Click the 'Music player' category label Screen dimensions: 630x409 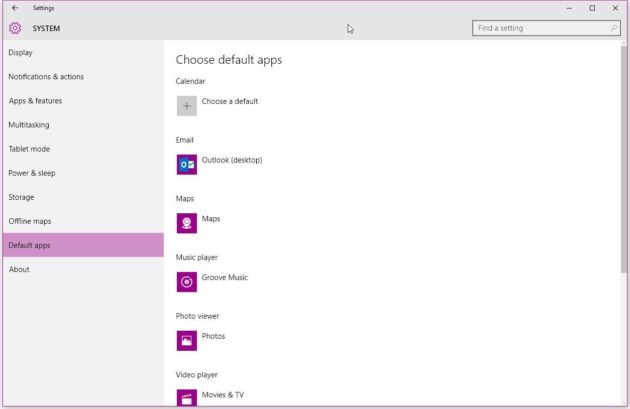pos(196,257)
